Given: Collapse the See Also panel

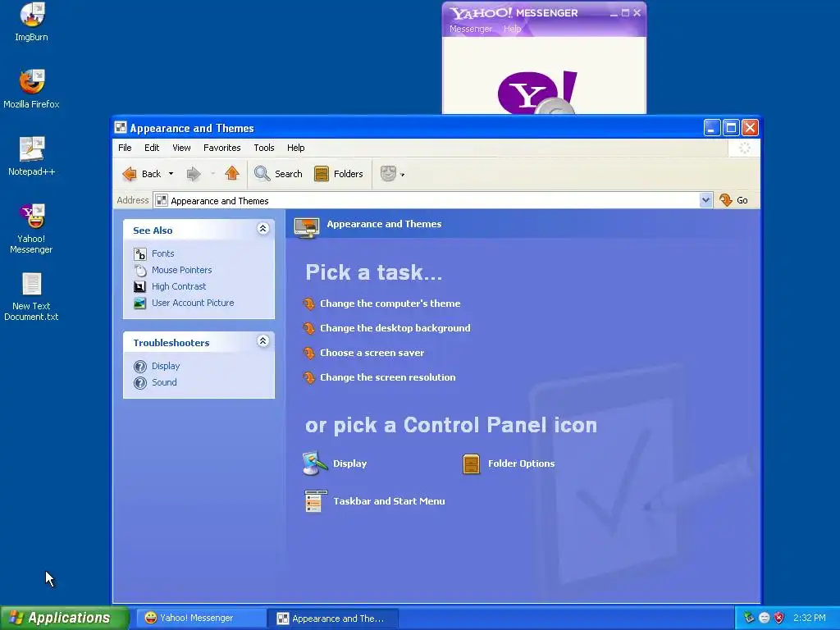Looking at the screenshot, I should (262, 229).
